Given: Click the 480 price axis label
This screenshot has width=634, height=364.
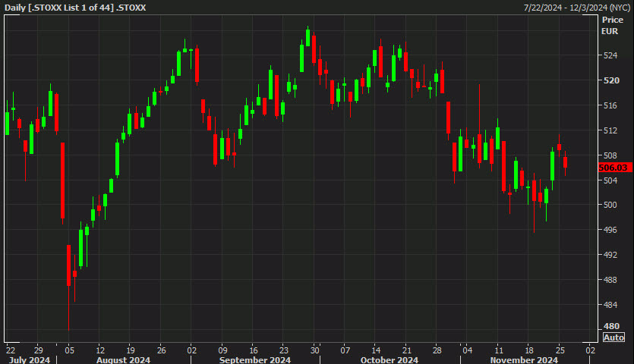Looking at the screenshot, I should 611,326.
